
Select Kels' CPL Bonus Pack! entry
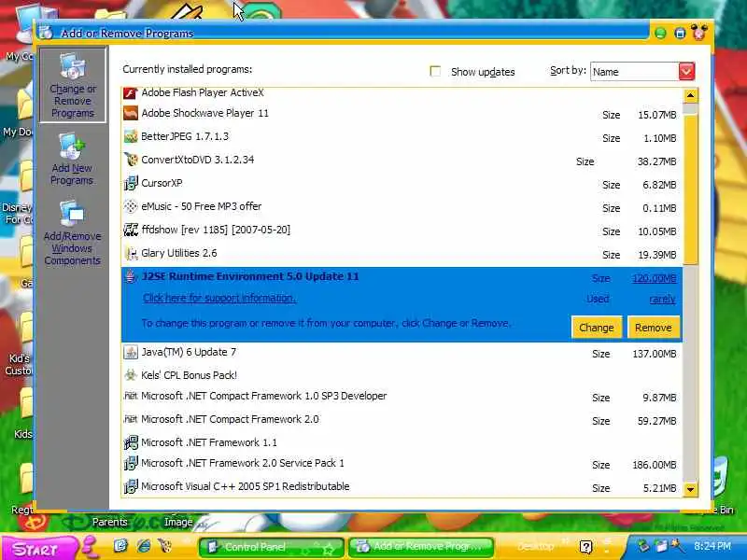coord(402,375)
